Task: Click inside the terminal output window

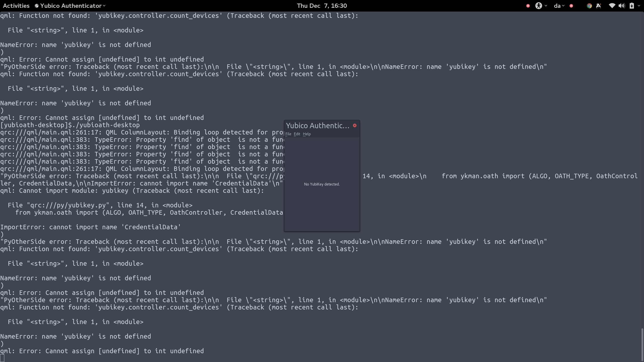Action: [151, 277]
